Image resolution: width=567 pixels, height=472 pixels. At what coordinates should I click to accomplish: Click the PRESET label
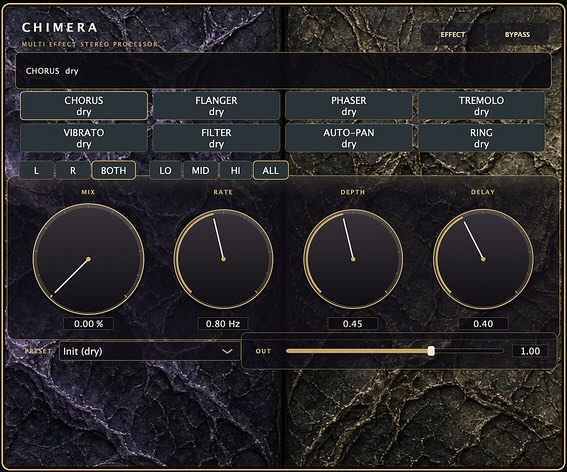[38, 351]
